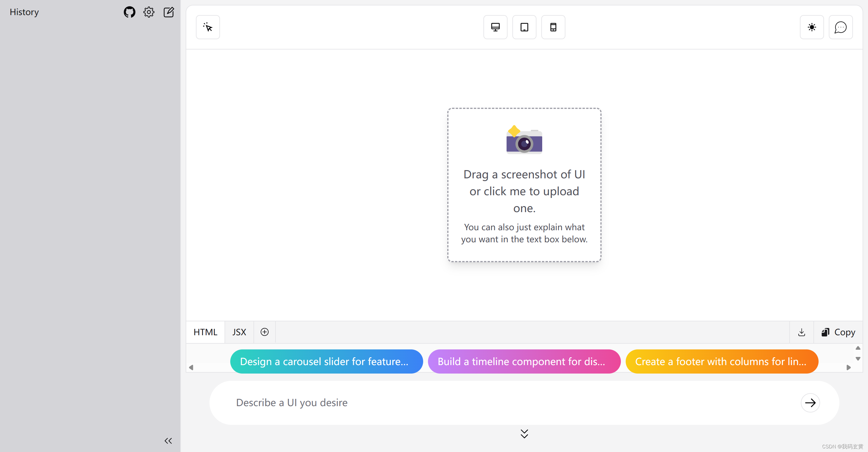Select the HTML tab
Screen dimensions: 868x452
coord(205,332)
